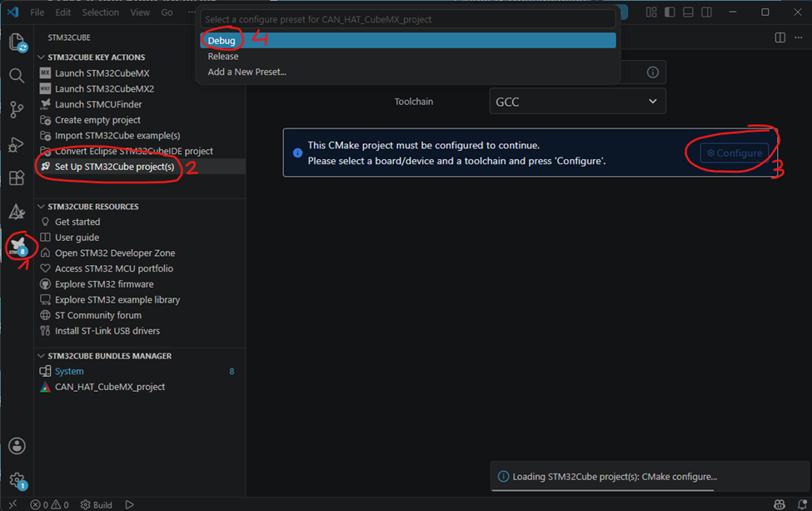Select System in Bundles Manager
This screenshot has width=812, height=511.
[x=69, y=371]
